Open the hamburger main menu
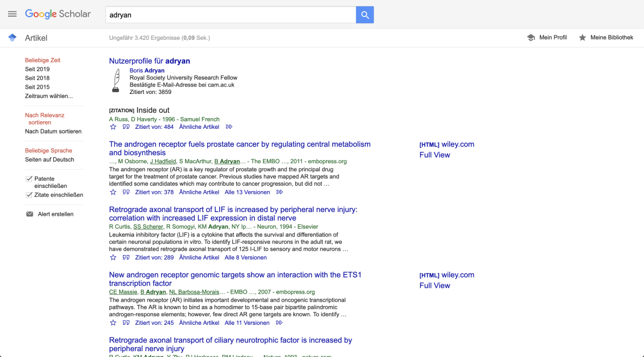 pyautogui.click(x=12, y=14)
